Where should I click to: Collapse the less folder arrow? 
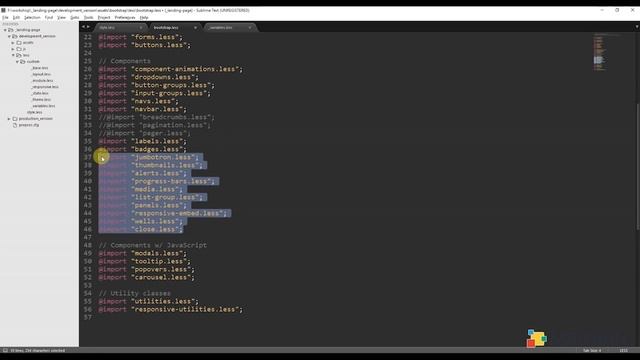pos(13,55)
